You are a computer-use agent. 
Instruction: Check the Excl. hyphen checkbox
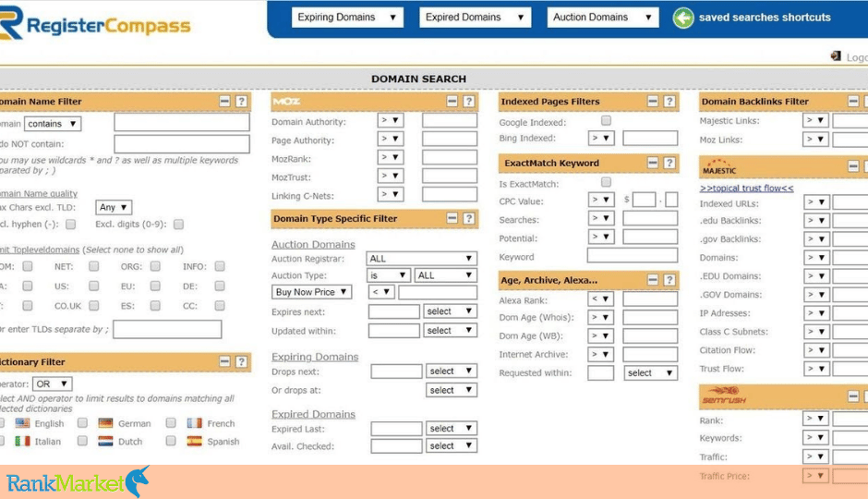pyautogui.click(x=70, y=225)
